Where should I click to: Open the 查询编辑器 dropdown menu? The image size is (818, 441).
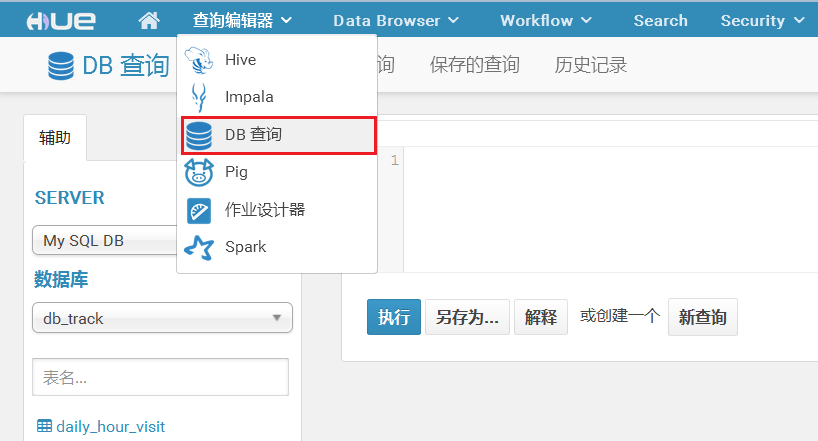(x=242, y=20)
